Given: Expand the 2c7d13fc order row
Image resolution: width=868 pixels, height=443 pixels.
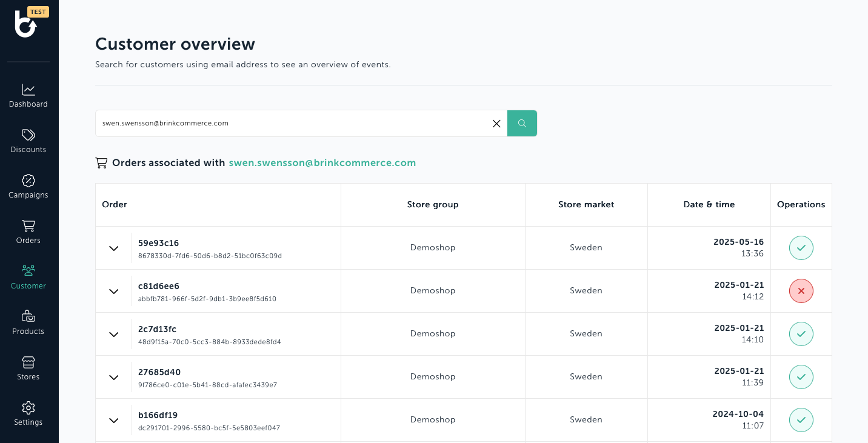Looking at the screenshot, I should click(113, 335).
